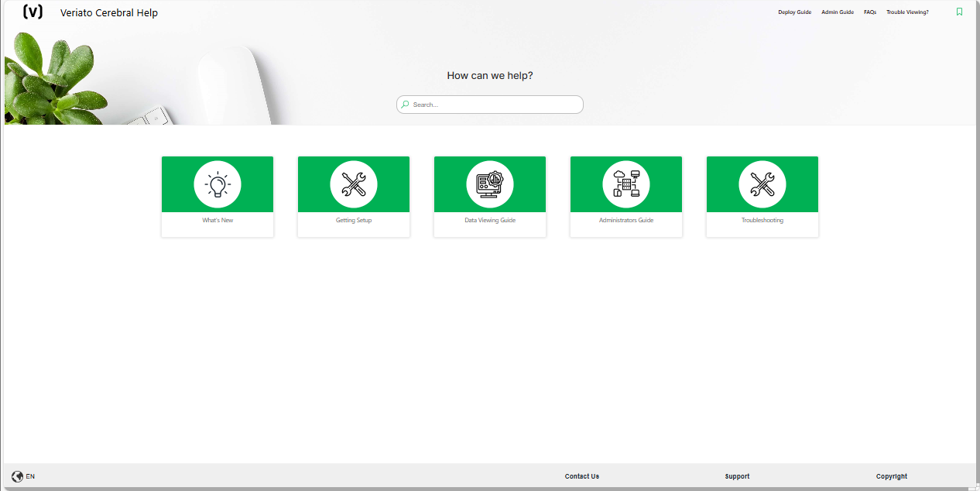
Task: Open the Support footer link
Action: coord(737,476)
